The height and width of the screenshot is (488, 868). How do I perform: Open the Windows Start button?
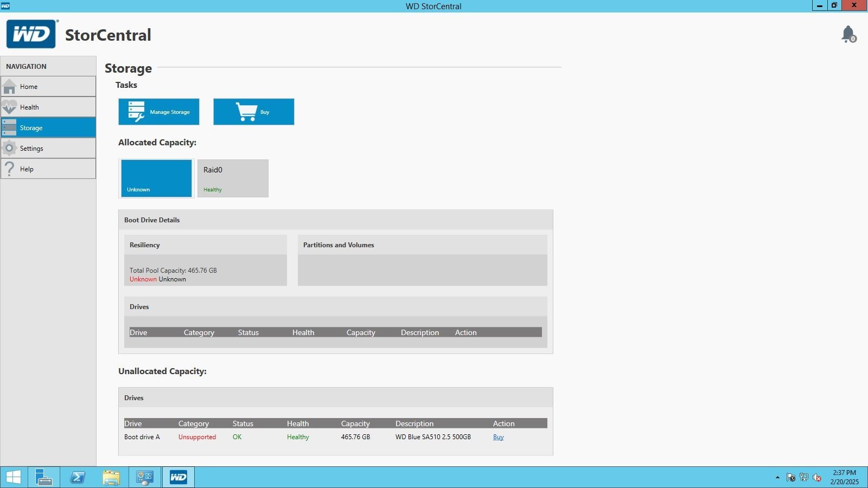(13, 477)
